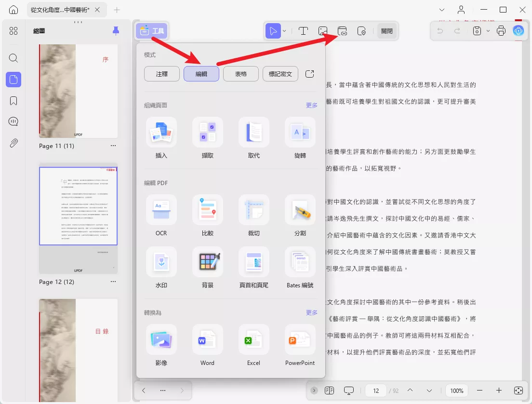The image size is (532, 404).
Task: Start slideshow presentation icon
Action: point(348,391)
